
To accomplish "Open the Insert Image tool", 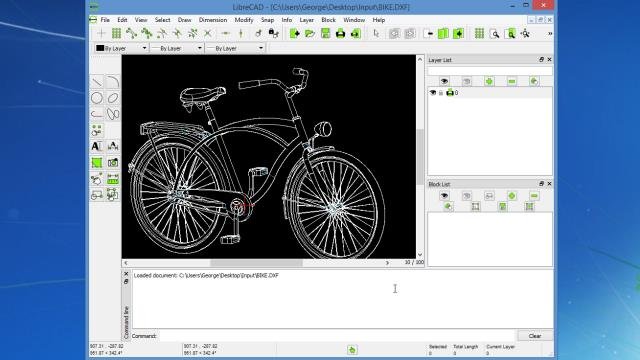I will tap(113, 162).
